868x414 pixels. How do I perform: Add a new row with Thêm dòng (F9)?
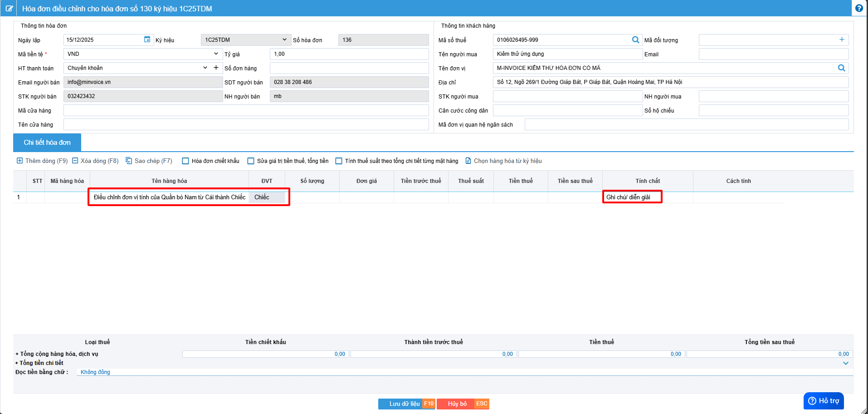[42, 161]
